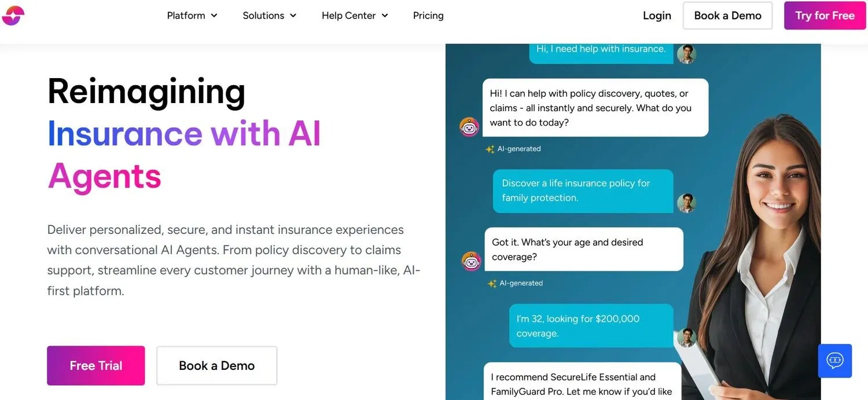Viewport: 868px width, 400px height.
Task: Click the robot avatar beside the age question
Action: 472,261
